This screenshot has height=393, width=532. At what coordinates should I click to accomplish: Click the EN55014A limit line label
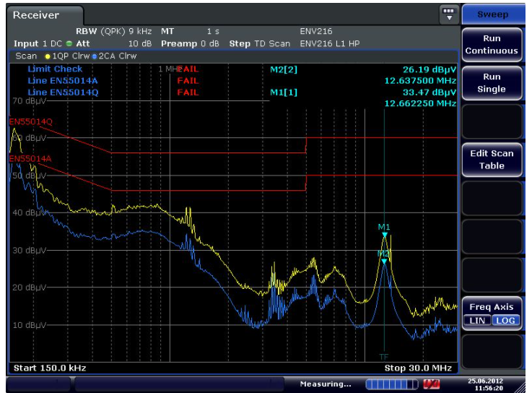[30, 159]
